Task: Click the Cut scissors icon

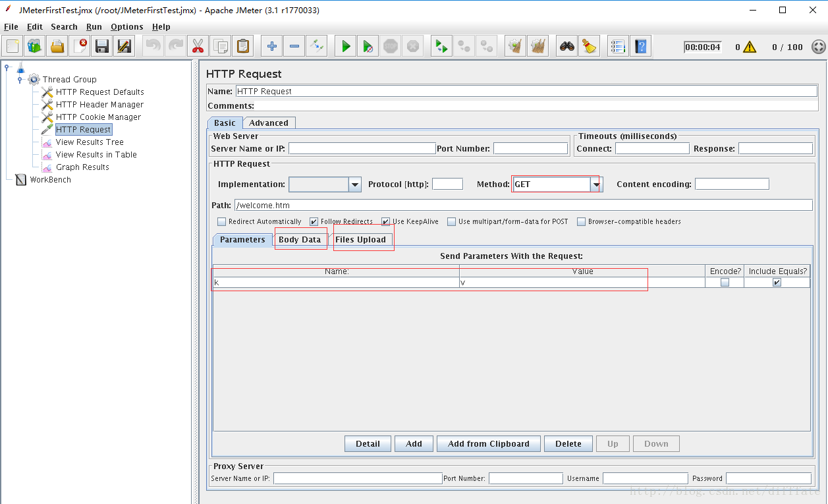Action: click(x=198, y=46)
